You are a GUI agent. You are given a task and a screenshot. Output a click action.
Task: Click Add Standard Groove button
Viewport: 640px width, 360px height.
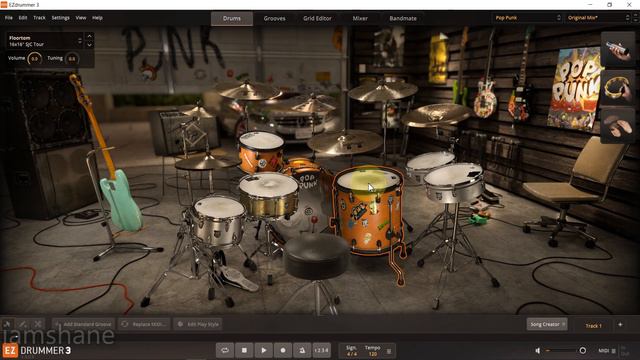83,324
